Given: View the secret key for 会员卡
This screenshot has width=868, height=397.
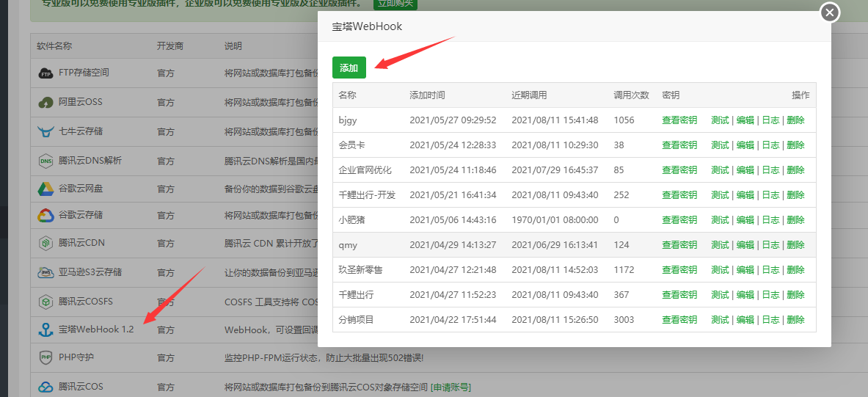Looking at the screenshot, I should [x=679, y=145].
